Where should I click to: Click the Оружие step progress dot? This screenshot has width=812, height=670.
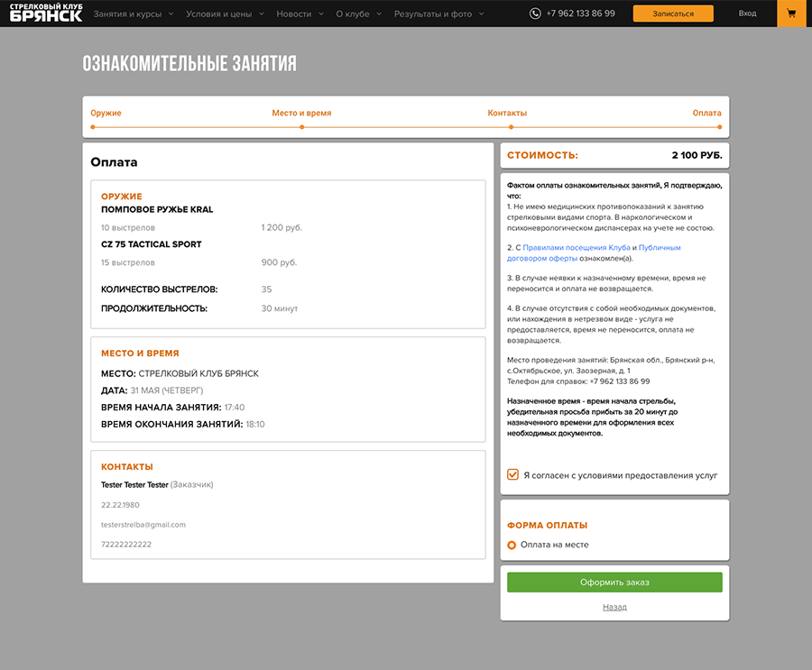point(93,127)
